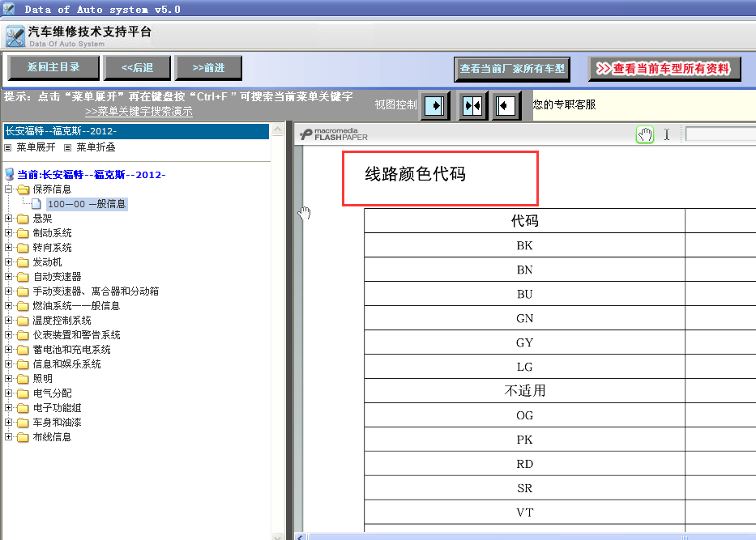Click the collapse-left view control arrow icon
Screen dimensions: 756x540
click(x=505, y=105)
